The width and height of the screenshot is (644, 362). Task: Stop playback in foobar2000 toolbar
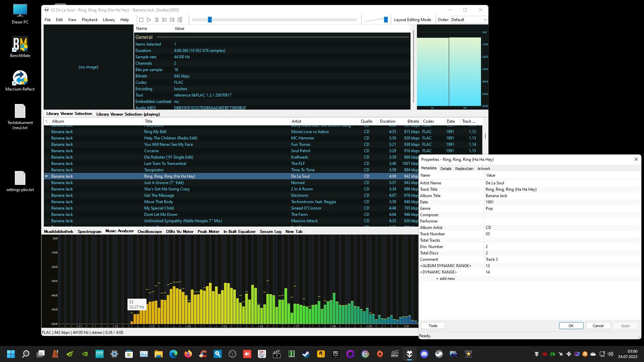pos(141,20)
